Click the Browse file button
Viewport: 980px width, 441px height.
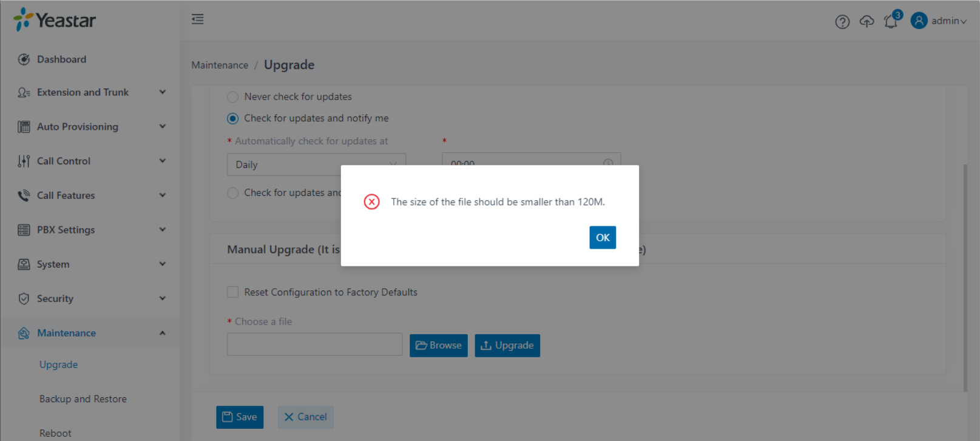(x=438, y=346)
